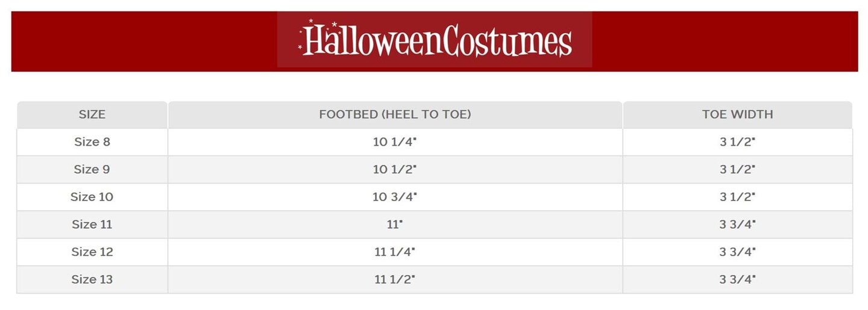Click the 10 3/4" footbed value
Image resolution: width=868 pixels, height=310 pixels.
tap(395, 197)
